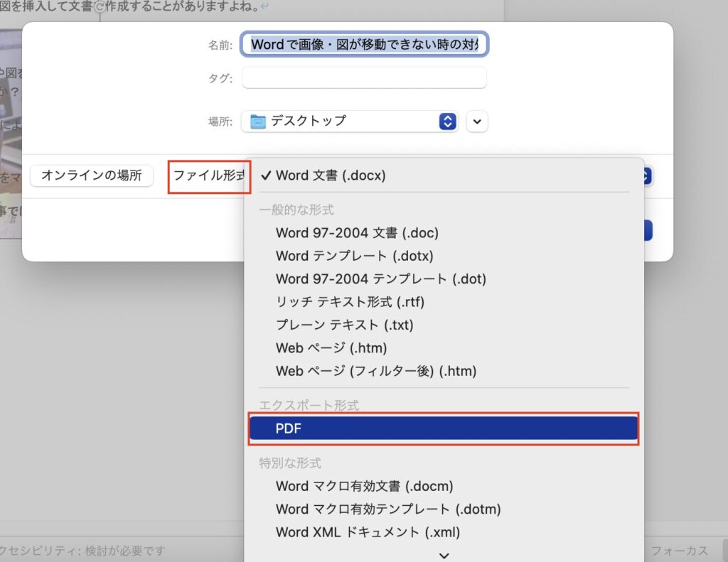Click the オンラインの場所 button

[x=92, y=175]
